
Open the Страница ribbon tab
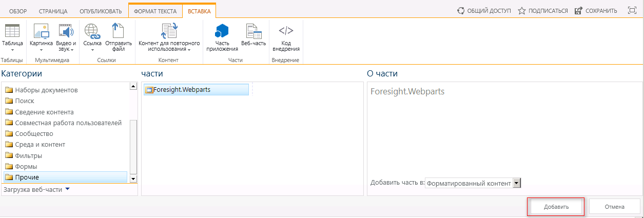pos(53,11)
